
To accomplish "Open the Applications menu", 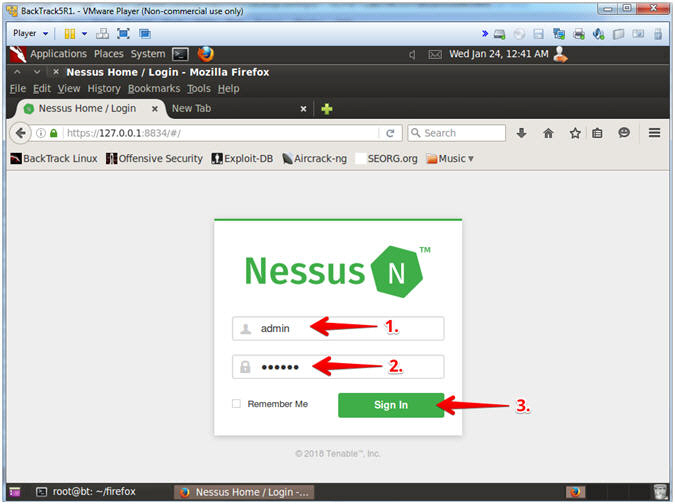I will 58,54.
